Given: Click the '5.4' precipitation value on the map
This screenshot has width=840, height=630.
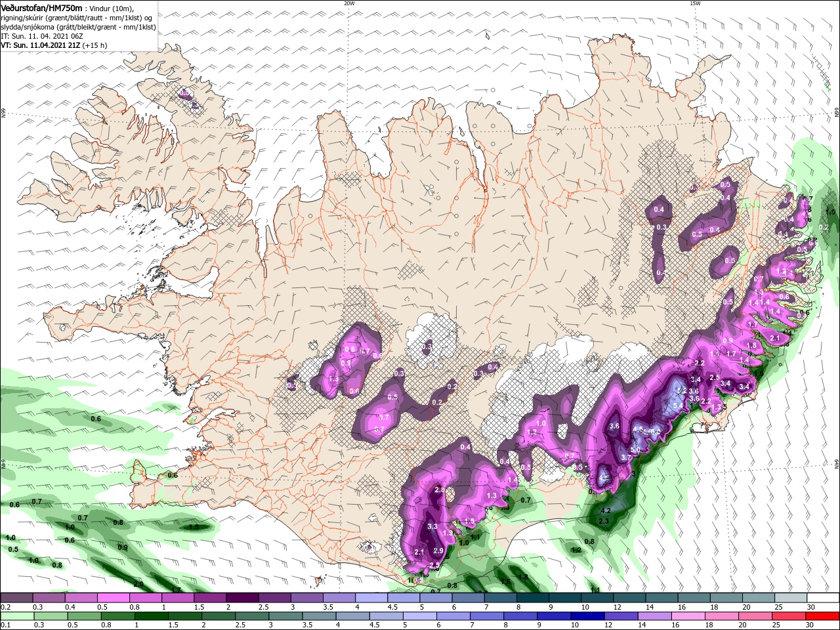Looking at the screenshot, I should point(677,406).
